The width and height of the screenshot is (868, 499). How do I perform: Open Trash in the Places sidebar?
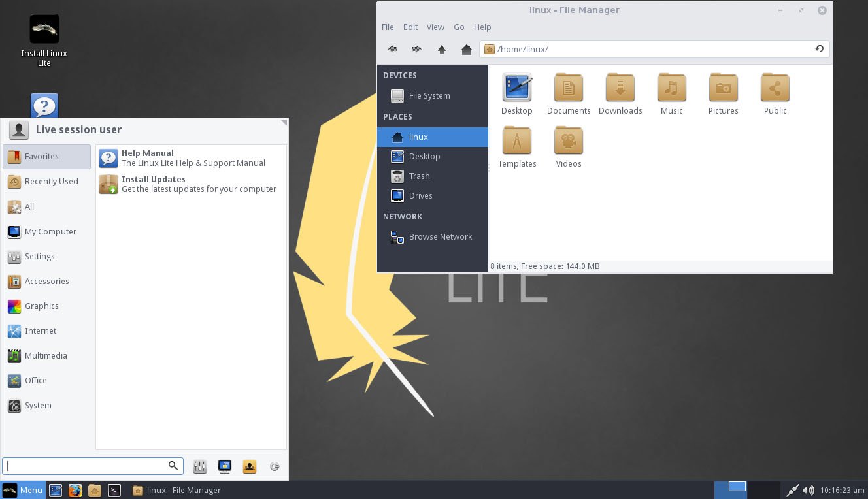[433, 176]
